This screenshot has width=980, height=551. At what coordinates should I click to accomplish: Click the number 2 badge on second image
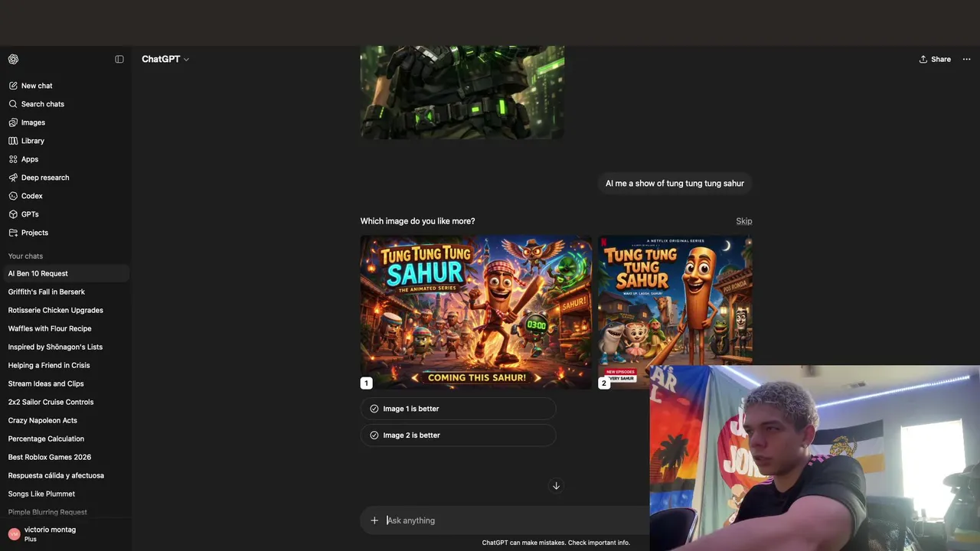click(x=604, y=383)
